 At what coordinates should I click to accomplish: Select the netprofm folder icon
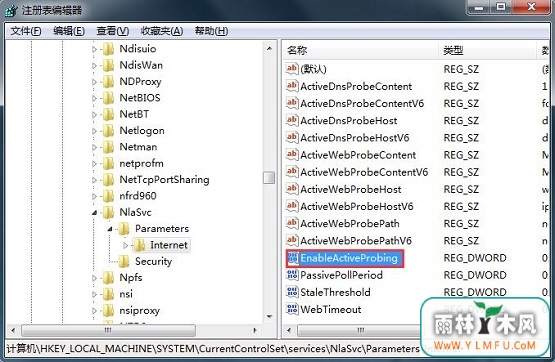coord(108,163)
